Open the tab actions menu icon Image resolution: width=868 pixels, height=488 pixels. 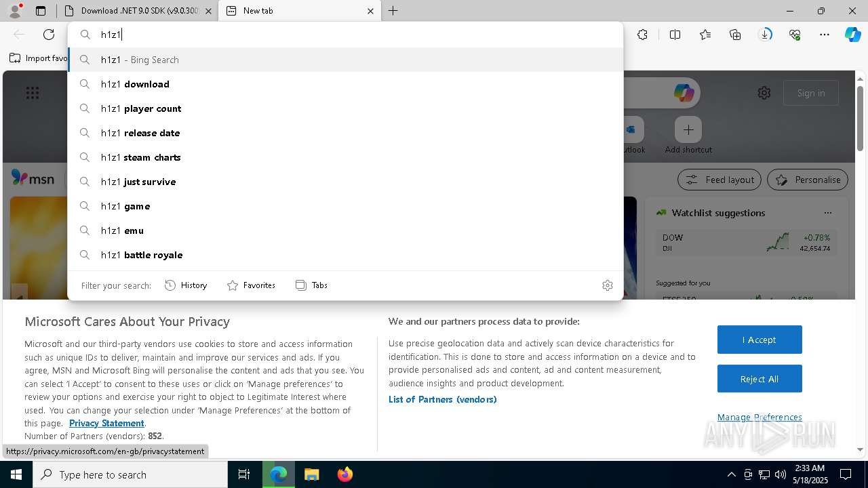click(x=41, y=11)
